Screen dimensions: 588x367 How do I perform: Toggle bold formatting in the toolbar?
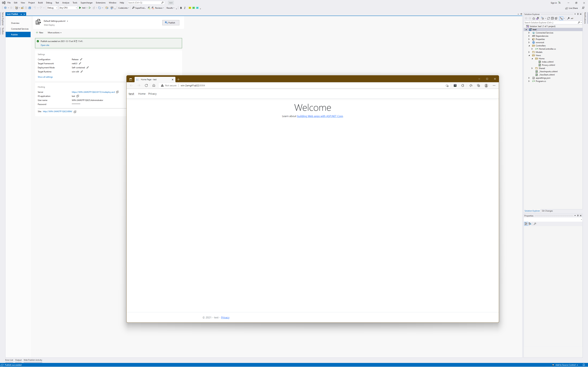pos(181,8)
